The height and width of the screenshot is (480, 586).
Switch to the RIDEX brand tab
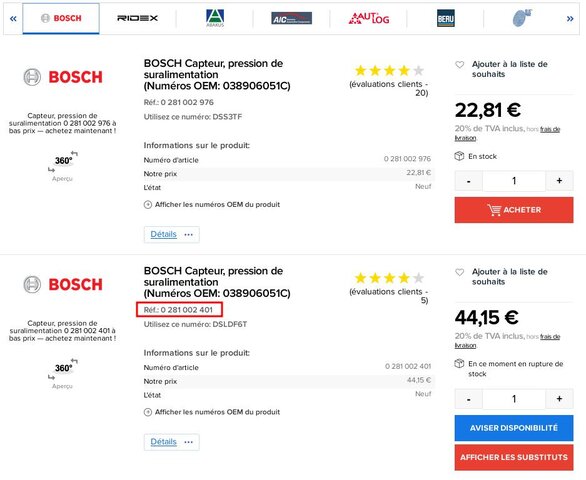138,18
